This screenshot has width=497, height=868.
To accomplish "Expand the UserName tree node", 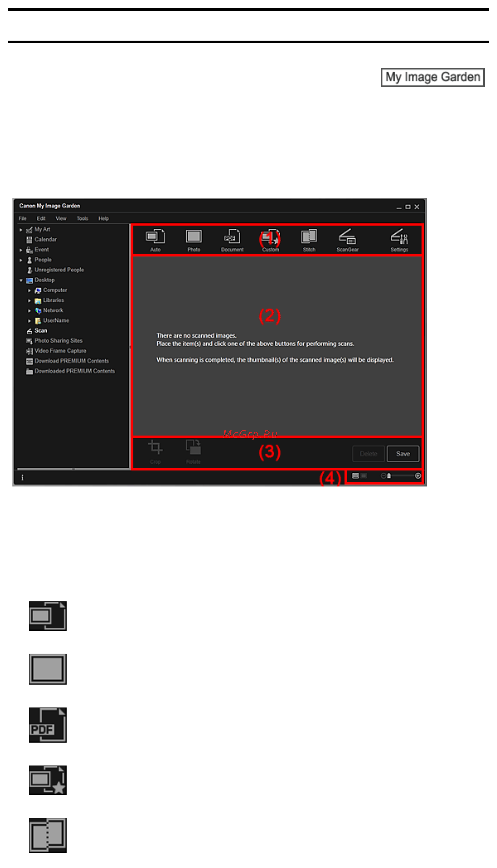I will (x=29, y=321).
